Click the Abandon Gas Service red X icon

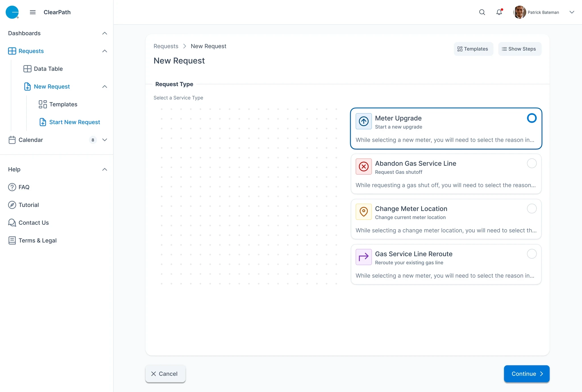tap(363, 166)
